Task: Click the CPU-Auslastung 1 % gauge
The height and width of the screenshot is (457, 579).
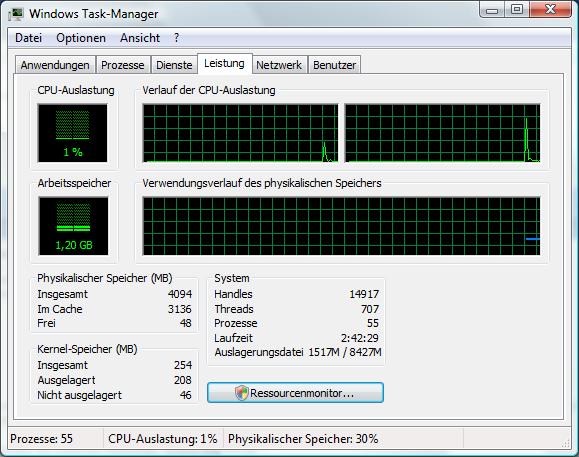Action: [x=73, y=133]
